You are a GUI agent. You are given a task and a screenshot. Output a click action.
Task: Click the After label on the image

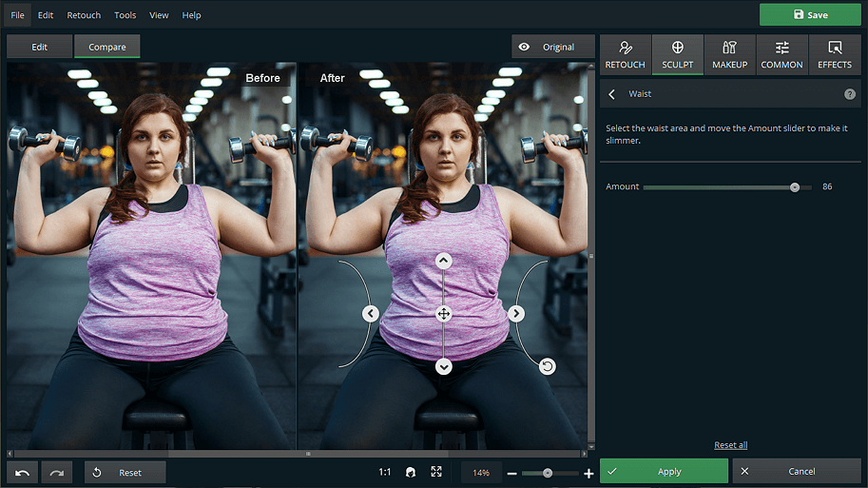click(332, 78)
